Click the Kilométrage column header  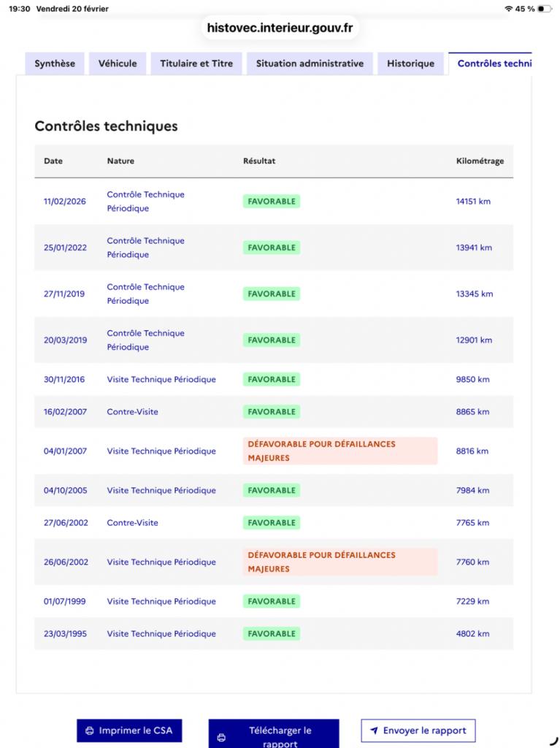pos(480,161)
